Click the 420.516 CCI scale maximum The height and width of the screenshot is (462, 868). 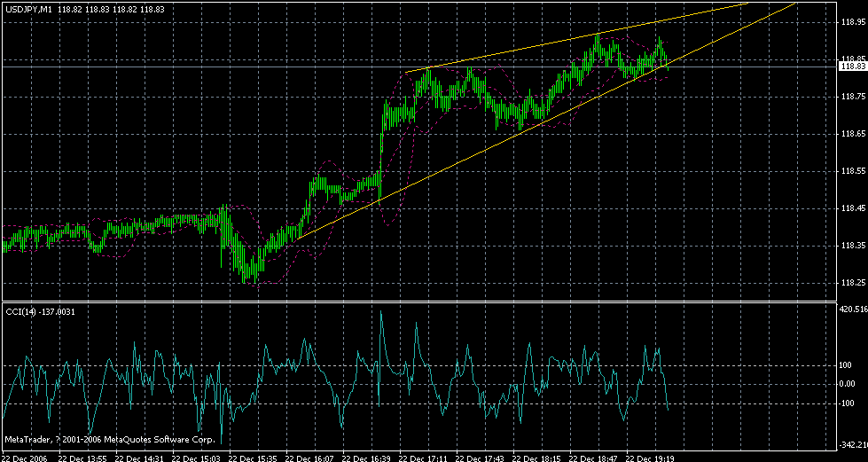coord(854,309)
